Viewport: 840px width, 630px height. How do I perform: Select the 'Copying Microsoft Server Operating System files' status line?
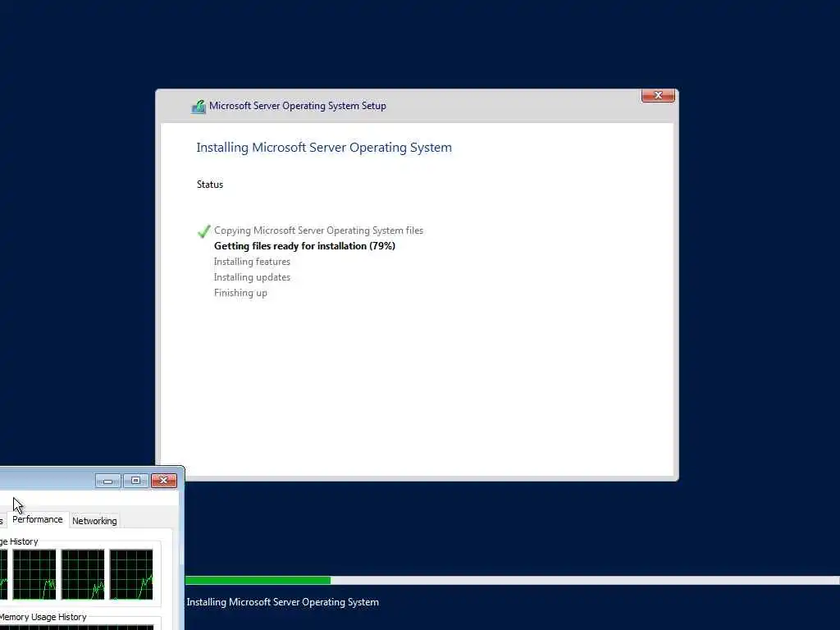tap(318, 231)
